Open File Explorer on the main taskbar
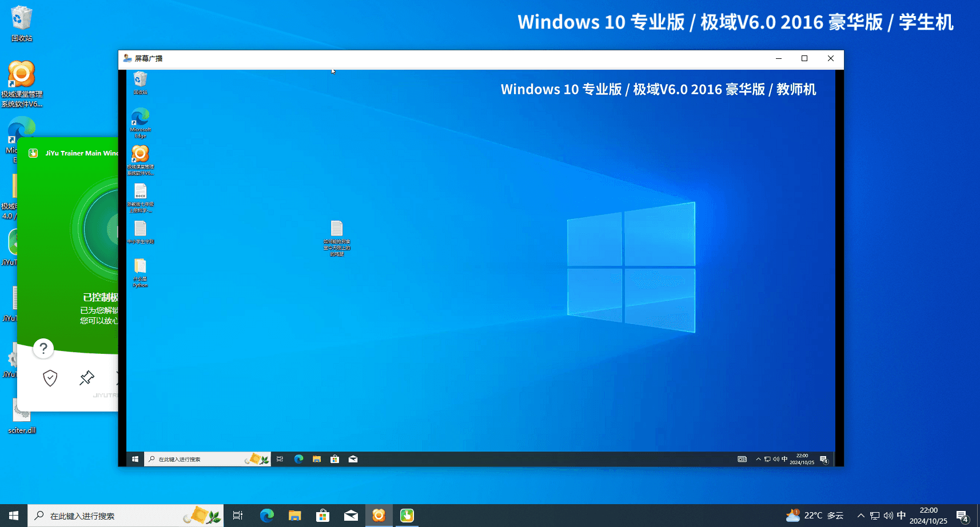The image size is (980, 527). (294, 516)
